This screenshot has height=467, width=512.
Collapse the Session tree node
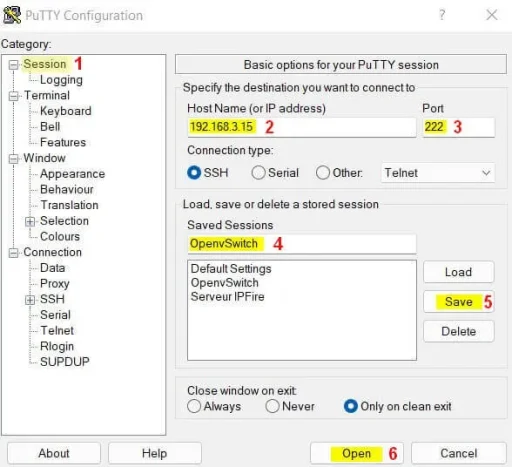[x=13, y=64]
